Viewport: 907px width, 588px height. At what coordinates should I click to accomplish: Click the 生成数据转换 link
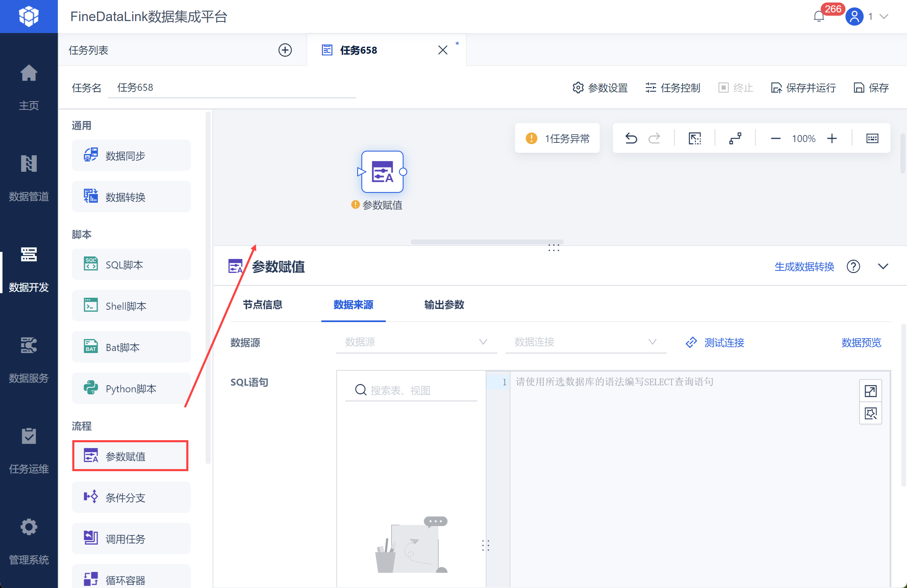[804, 267]
